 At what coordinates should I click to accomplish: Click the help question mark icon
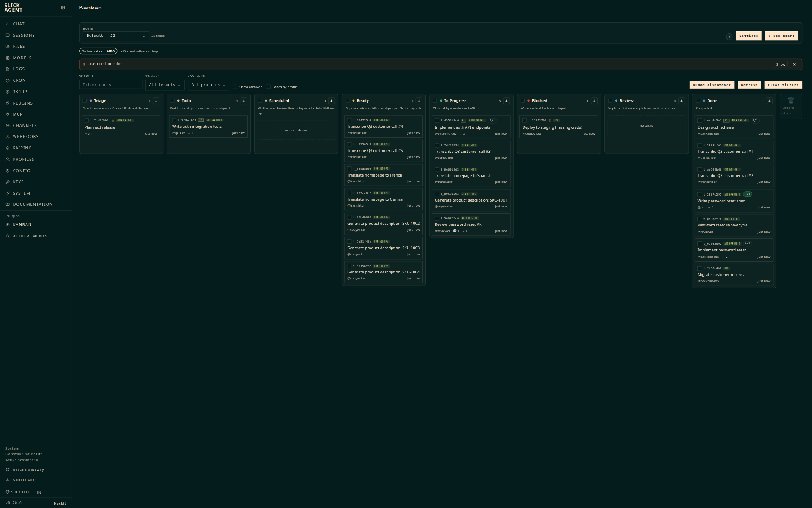pyautogui.click(x=729, y=37)
